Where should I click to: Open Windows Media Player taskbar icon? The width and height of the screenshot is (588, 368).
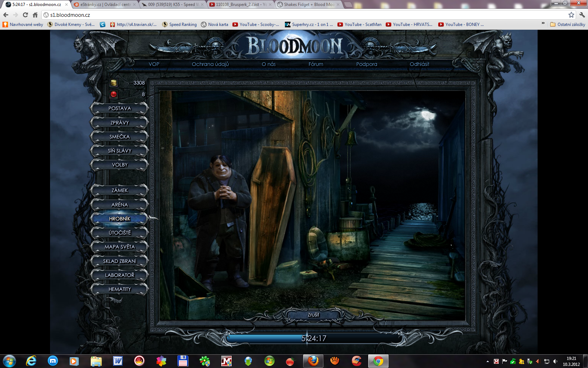(x=74, y=361)
